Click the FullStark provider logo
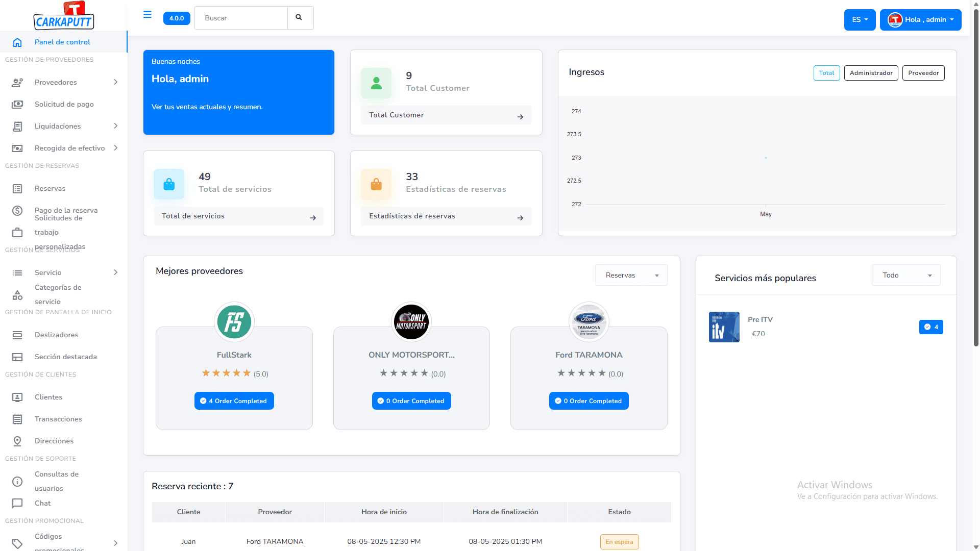 click(234, 322)
